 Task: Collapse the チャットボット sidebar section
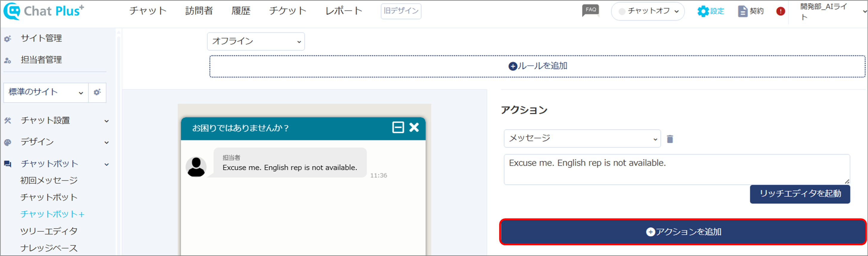106,165
